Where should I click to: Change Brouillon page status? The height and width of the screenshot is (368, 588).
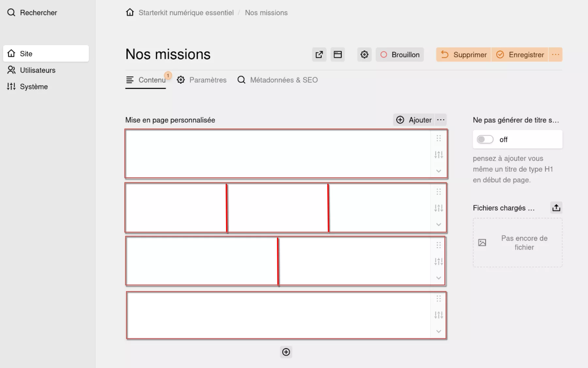tap(400, 55)
